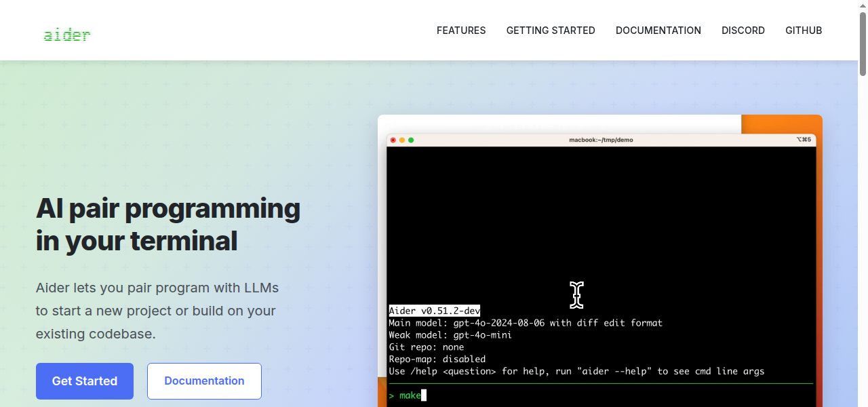Click the macbook:~/tmp/demo titlebar text
This screenshot has height=407, width=868.
click(601, 140)
